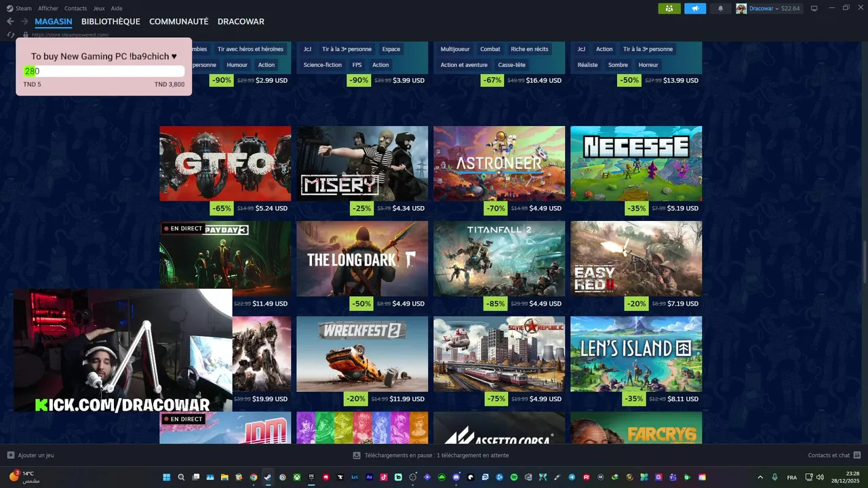Open language indicator FRA in tray
The height and width of the screenshot is (488, 868).
792,477
